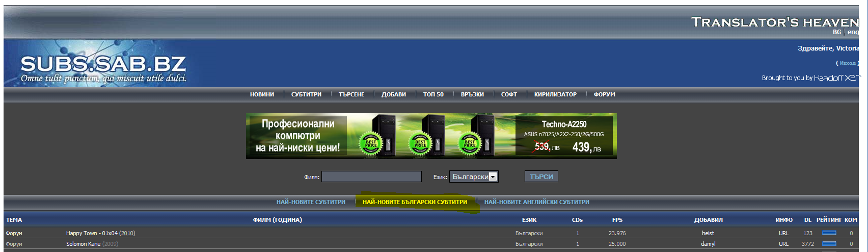Sort by ФИЛМ (ГОДИНА) column header
Image resolution: width=868 pixels, height=252 pixels.
[x=278, y=220]
